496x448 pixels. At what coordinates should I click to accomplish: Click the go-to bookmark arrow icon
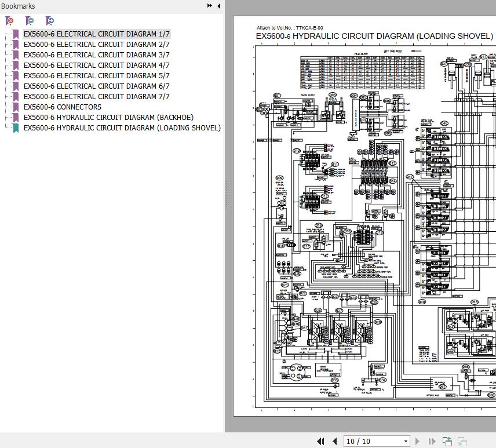[x=50, y=21]
